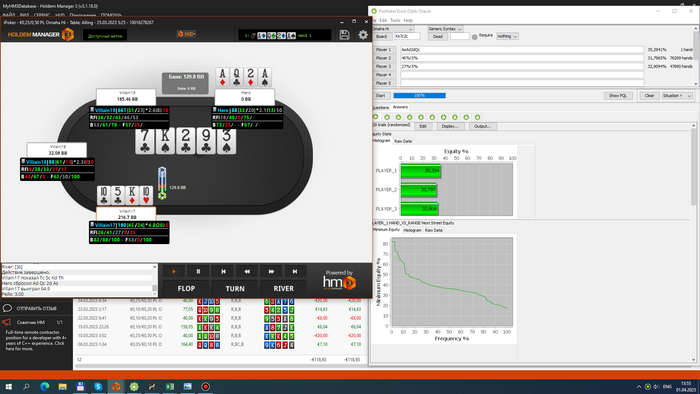Click Villain17's king of diamonds card

[x=132, y=195]
